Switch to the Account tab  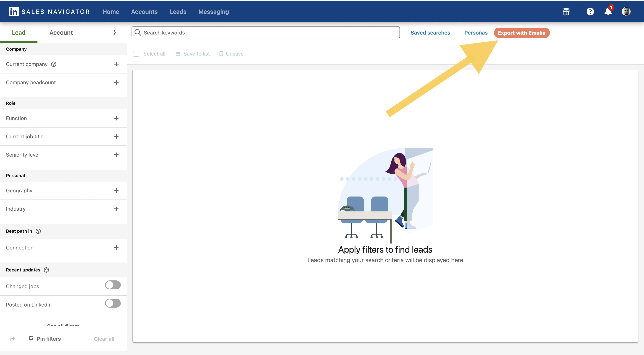[x=61, y=32]
